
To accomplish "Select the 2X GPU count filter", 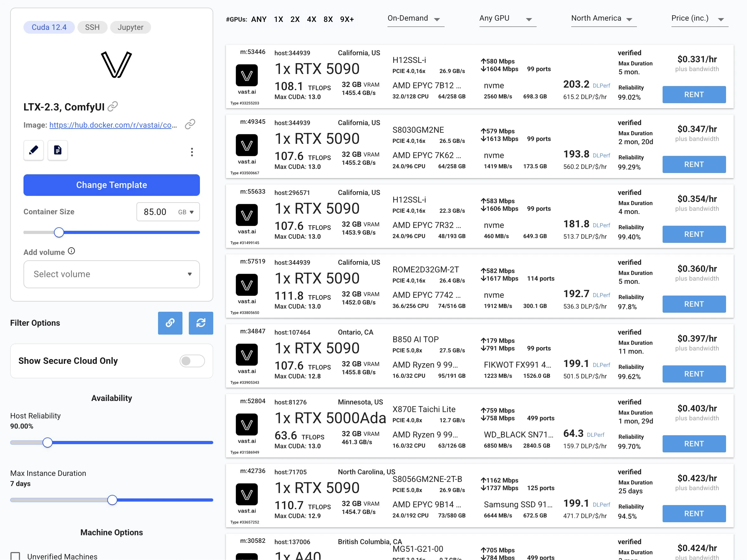I will [x=295, y=19].
